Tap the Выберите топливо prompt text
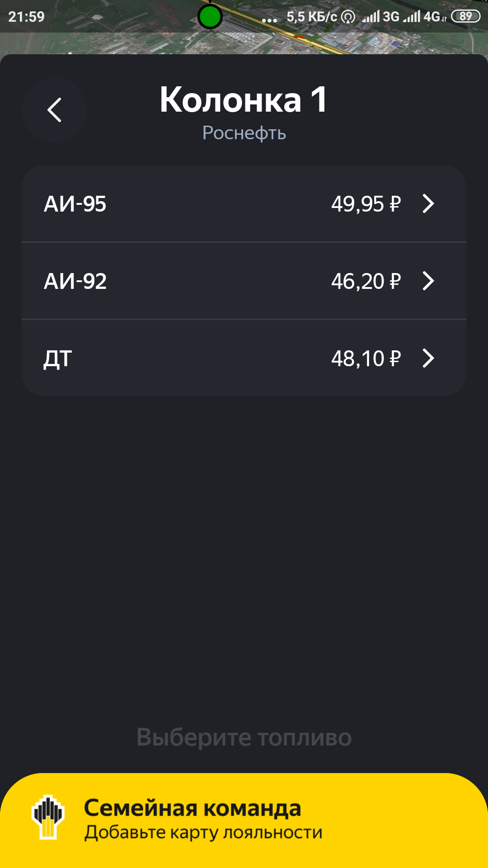The height and width of the screenshot is (868, 488). (244, 737)
